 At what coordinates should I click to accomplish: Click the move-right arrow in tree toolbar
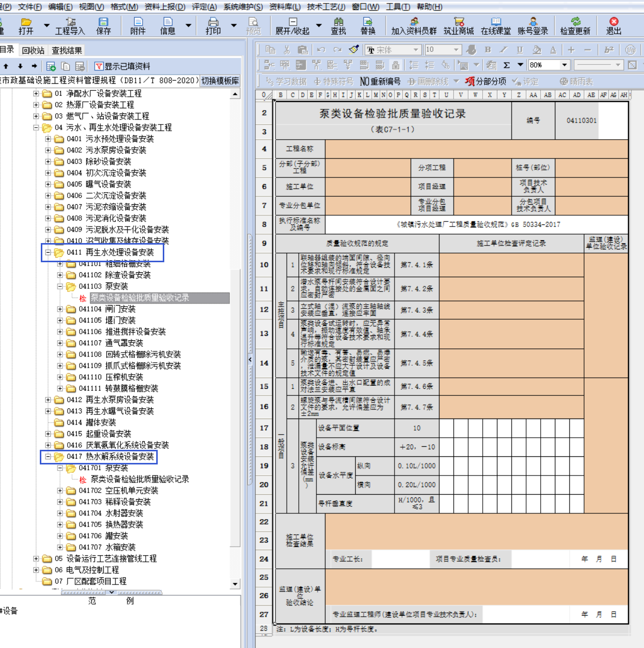click(x=34, y=66)
